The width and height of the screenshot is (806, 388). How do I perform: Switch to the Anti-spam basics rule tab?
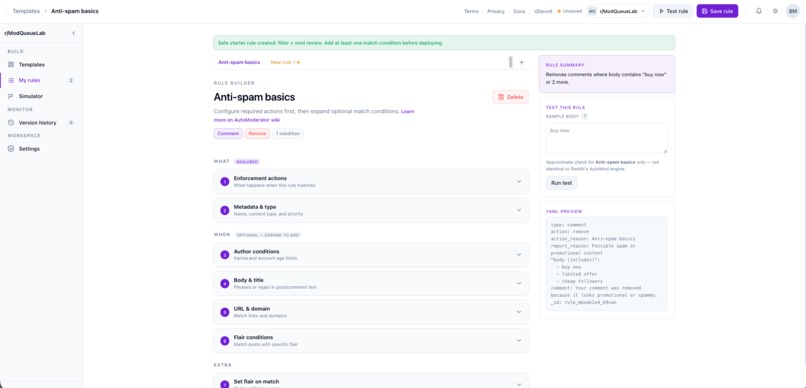pyautogui.click(x=239, y=62)
